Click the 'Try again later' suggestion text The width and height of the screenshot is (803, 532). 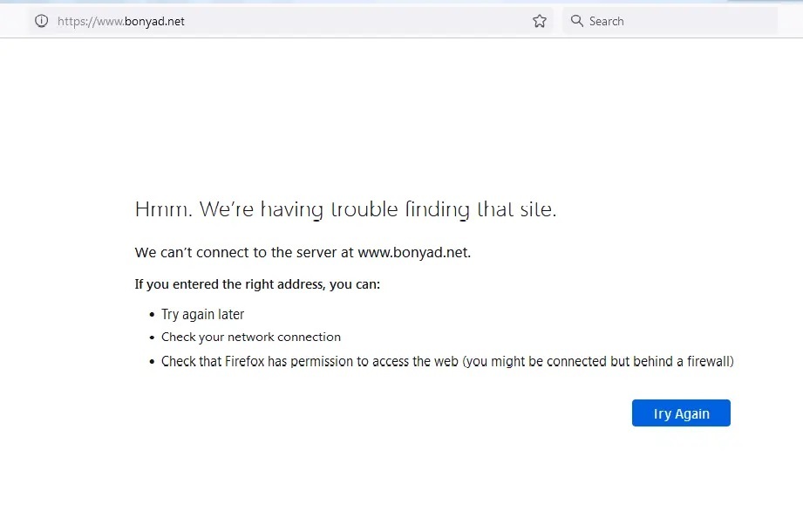pyautogui.click(x=202, y=314)
